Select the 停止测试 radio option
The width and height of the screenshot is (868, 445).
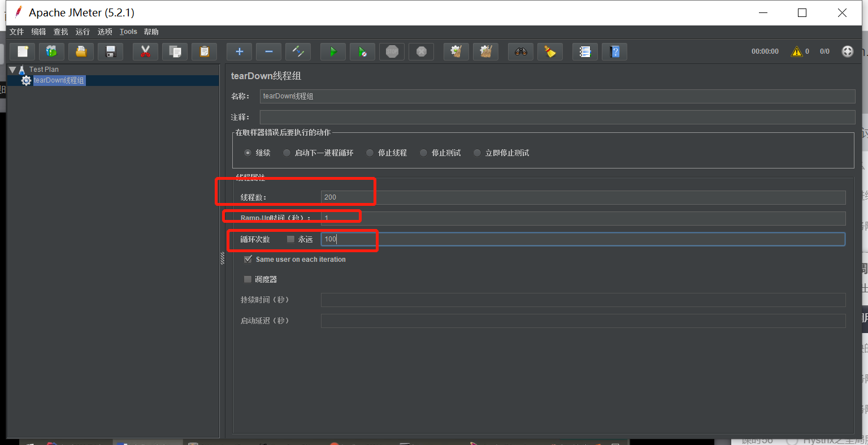coord(423,153)
